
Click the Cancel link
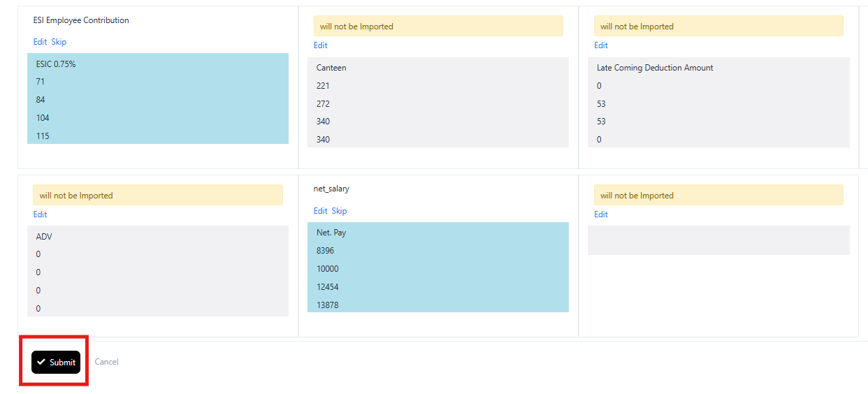coord(106,362)
